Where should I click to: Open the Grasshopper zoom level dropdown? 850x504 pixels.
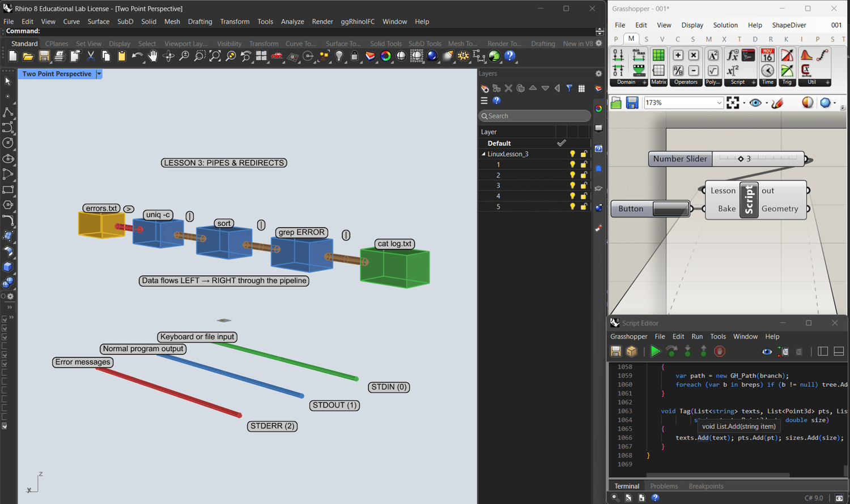click(x=719, y=102)
